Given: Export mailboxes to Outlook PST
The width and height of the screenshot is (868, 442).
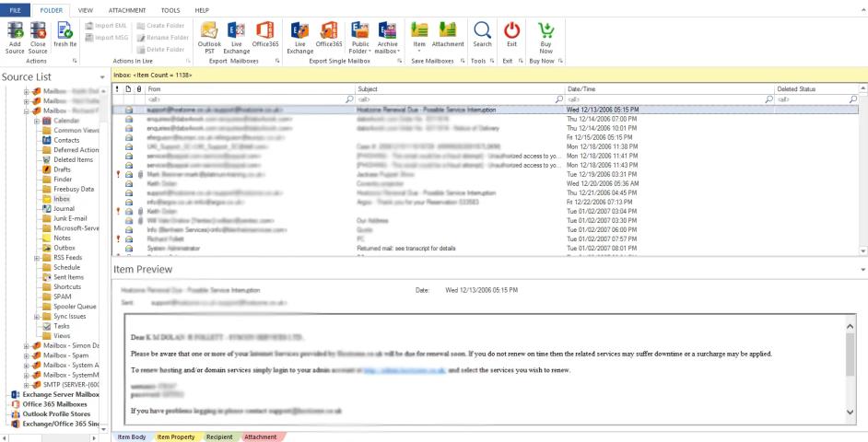Looking at the screenshot, I should tap(210, 33).
